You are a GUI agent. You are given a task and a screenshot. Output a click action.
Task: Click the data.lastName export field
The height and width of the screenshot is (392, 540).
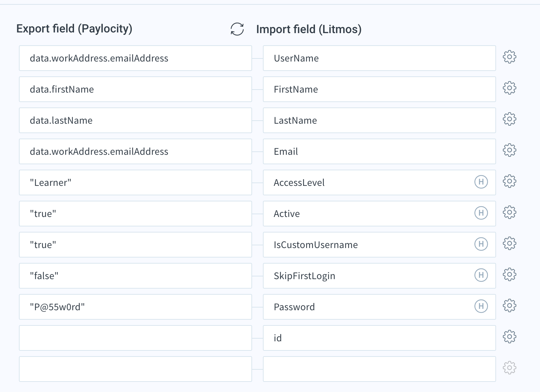click(136, 120)
